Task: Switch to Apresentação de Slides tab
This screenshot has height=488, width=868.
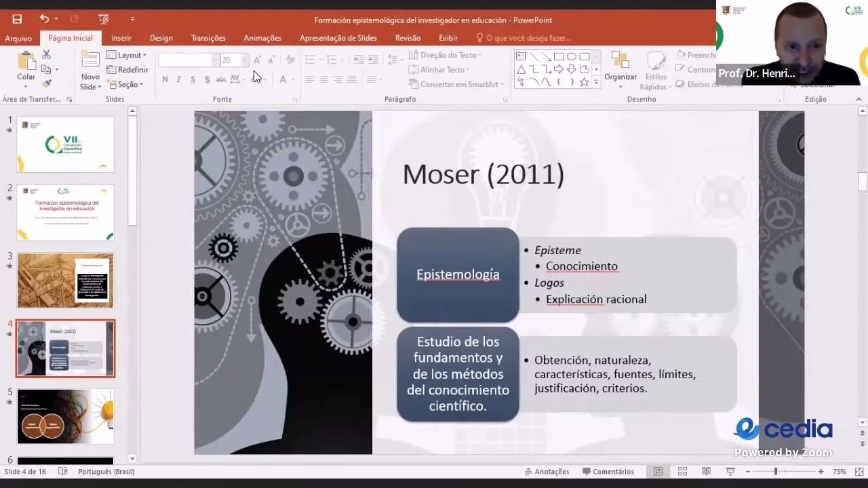Action: [x=338, y=38]
